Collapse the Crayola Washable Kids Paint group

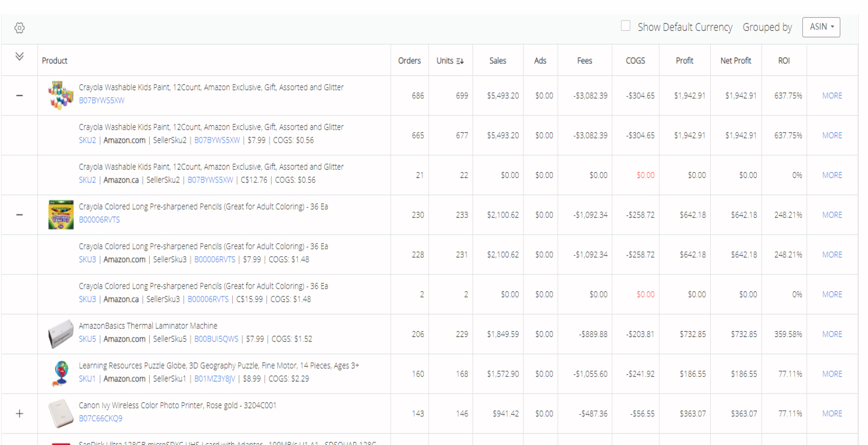20,96
